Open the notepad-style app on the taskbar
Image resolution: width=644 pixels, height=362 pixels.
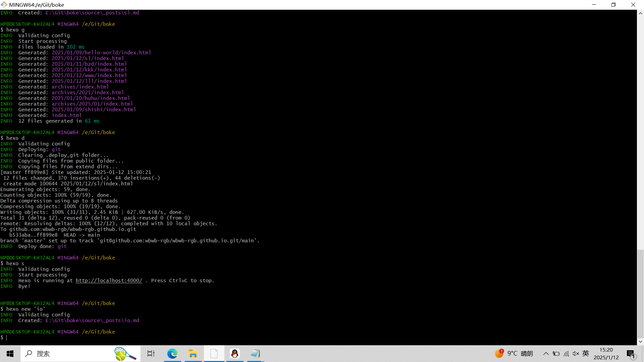pyautogui.click(x=256, y=354)
